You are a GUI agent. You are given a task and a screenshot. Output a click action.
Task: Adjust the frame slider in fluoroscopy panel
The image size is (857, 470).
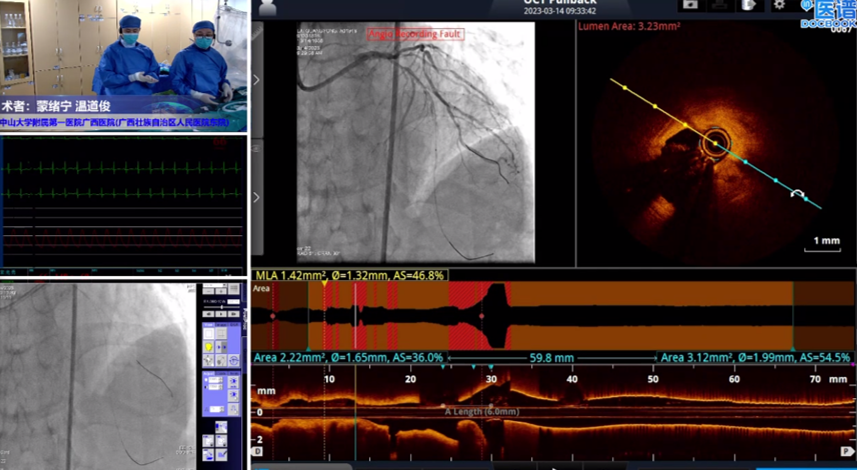click(221, 307)
